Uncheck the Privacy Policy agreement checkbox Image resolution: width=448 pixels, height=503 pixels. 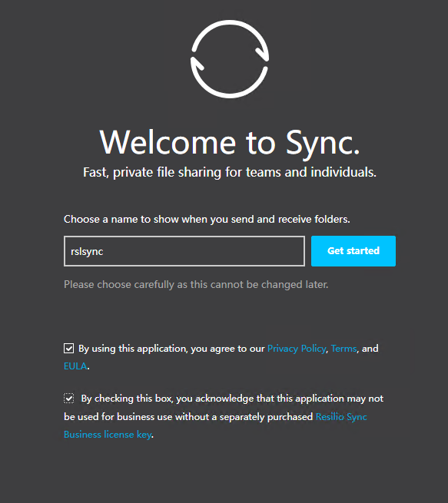click(68, 349)
